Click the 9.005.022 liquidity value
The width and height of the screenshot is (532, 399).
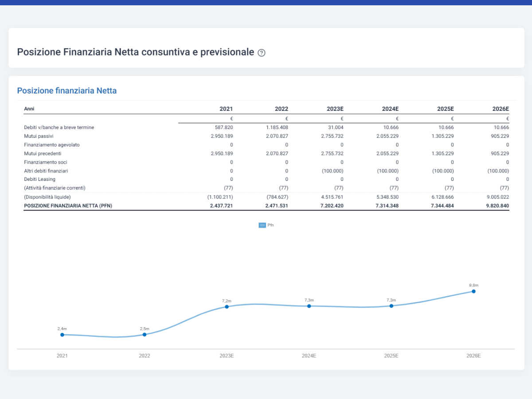(x=497, y=197)
